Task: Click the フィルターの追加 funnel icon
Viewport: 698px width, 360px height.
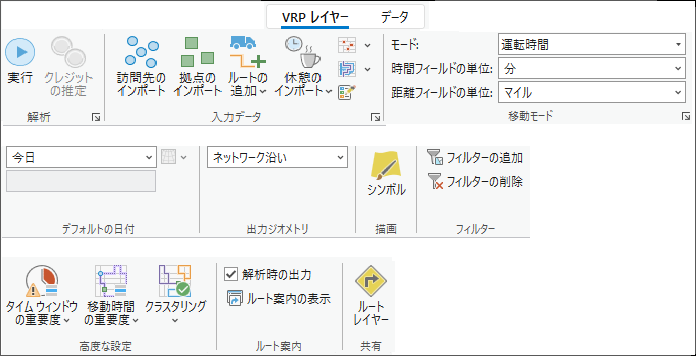Action: [x=435, y=157]
